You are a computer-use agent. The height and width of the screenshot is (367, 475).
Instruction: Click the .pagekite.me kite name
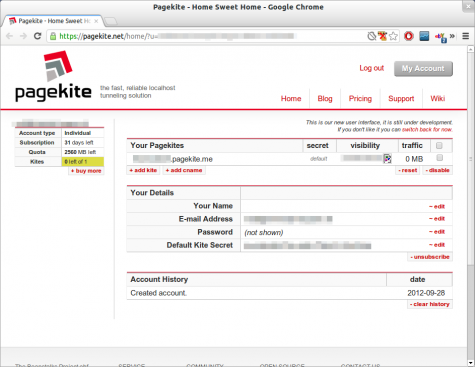[x=173, y=159]
